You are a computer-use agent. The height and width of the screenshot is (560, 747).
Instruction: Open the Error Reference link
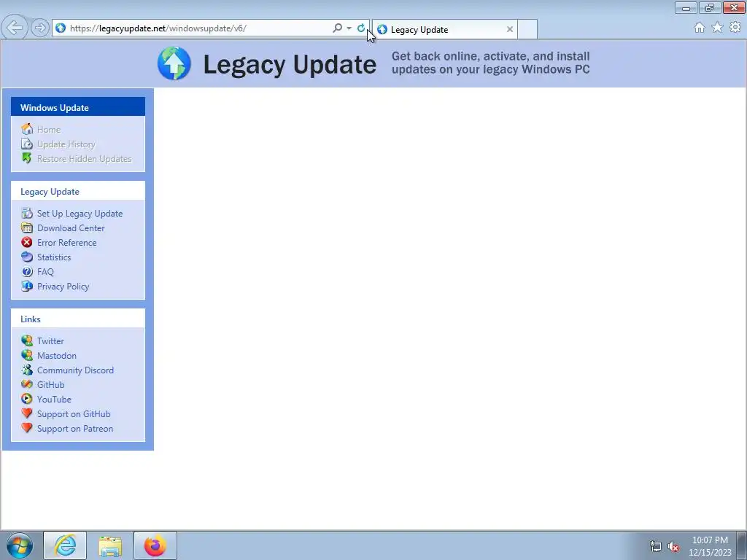coord(66,243)
